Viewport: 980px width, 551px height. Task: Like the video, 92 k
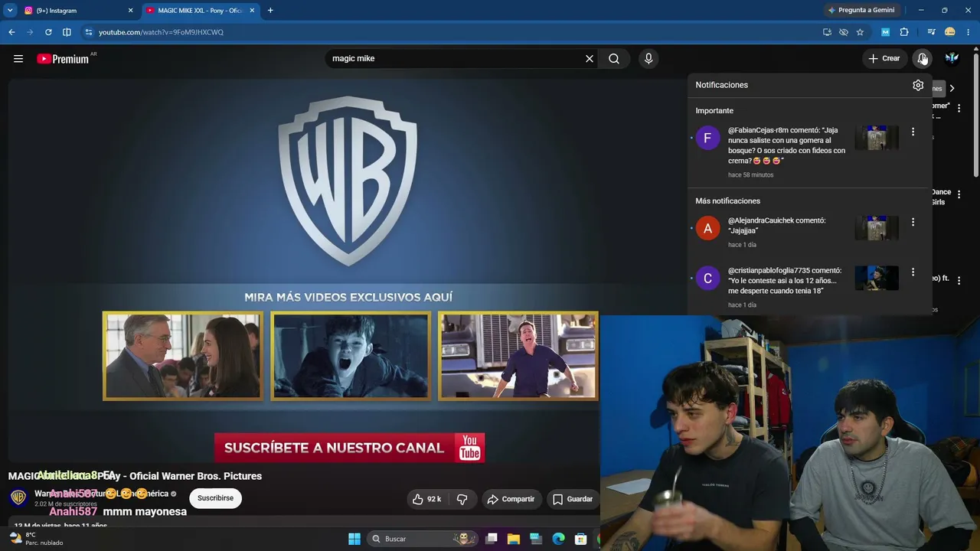click(426, 499)
